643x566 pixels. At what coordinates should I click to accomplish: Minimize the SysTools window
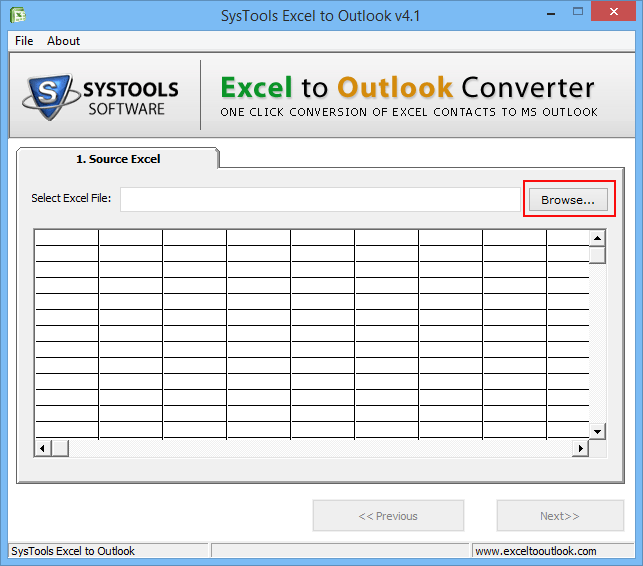coord(551,12)
